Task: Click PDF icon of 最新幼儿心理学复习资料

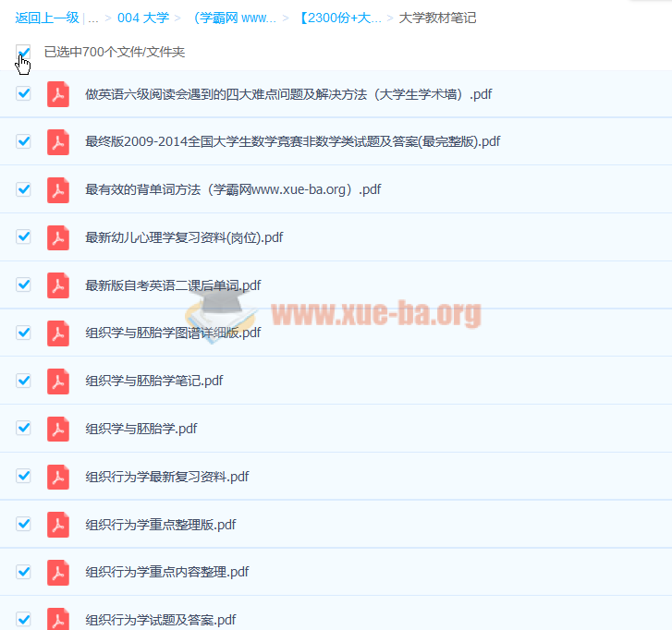Action: 58,237
